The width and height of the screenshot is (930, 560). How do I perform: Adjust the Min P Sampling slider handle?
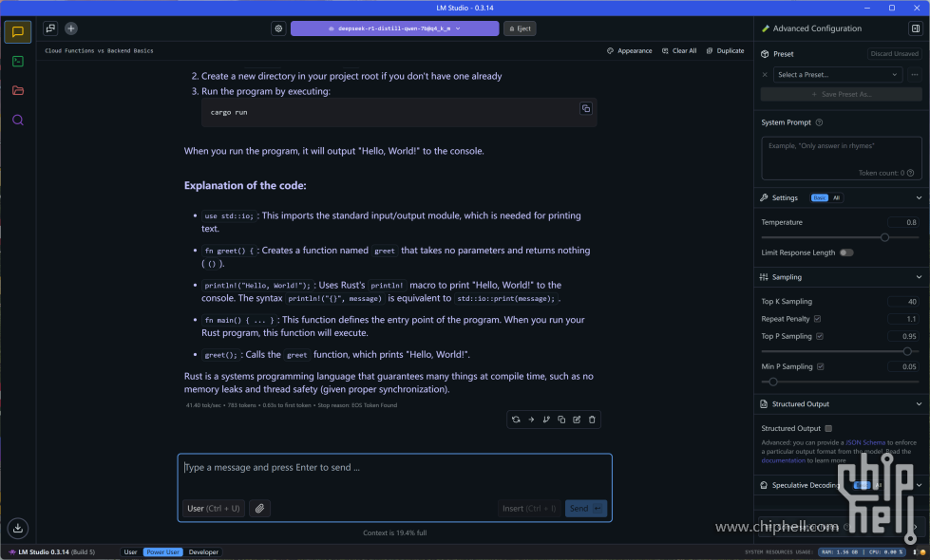773,382
